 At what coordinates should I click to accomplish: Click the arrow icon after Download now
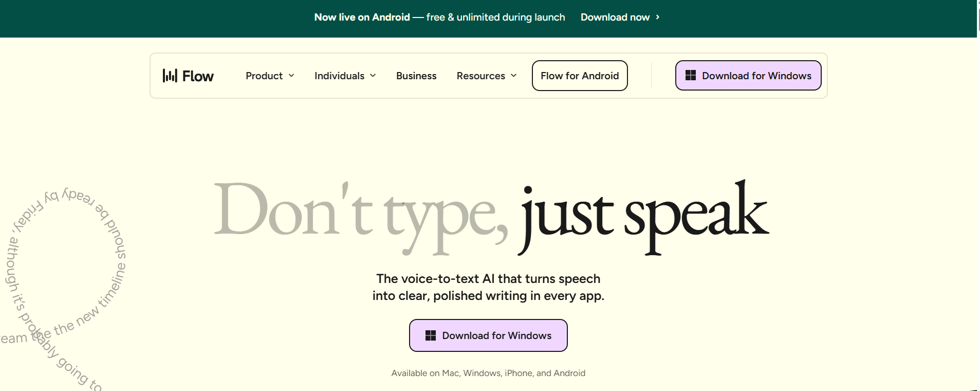(657, 17)
